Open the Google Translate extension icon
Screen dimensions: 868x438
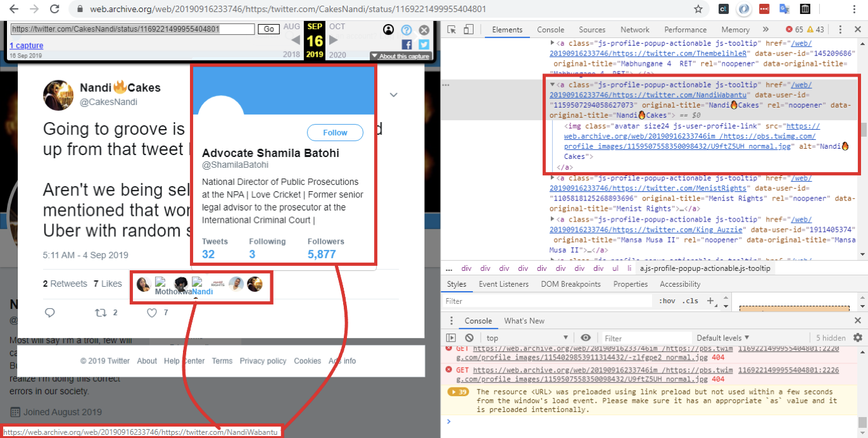[784, 9]
